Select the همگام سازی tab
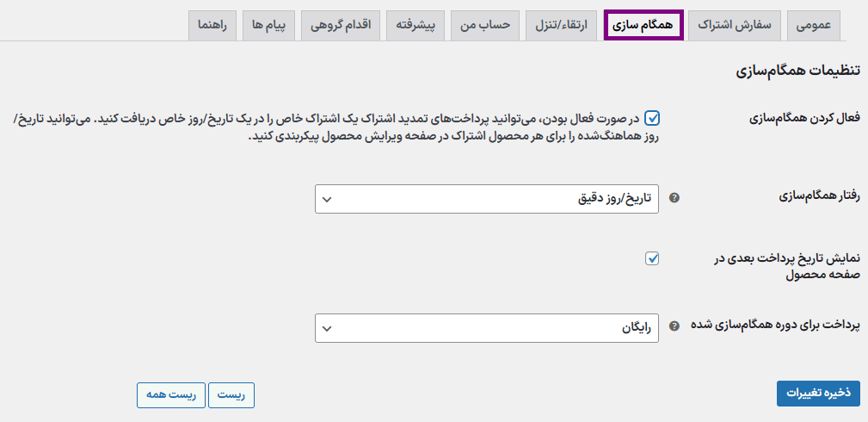Image resolution: width=868 pixels, height=422 pixels. (643, 26)
